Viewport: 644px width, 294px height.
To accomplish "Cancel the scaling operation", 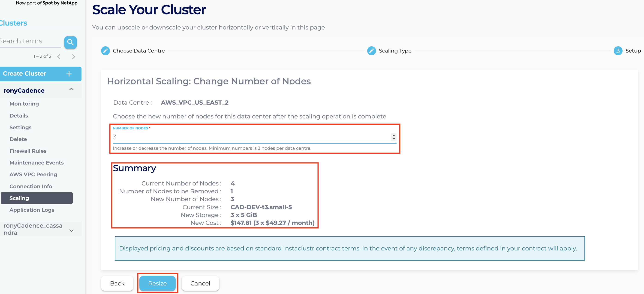I will click(200, 283).
